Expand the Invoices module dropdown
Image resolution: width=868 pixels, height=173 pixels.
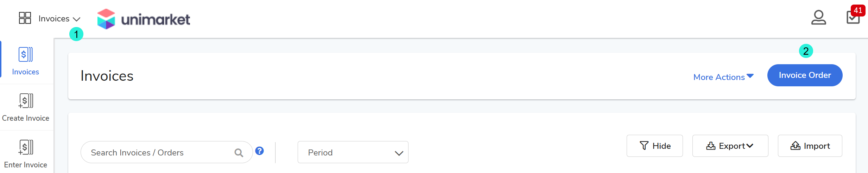(59, 19)
